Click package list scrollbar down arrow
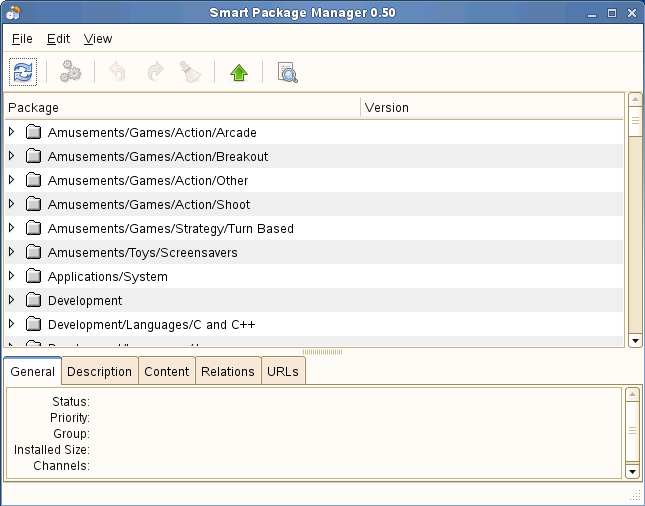The width and height of the screenshot is (645, 506). [x=635, y=341]
